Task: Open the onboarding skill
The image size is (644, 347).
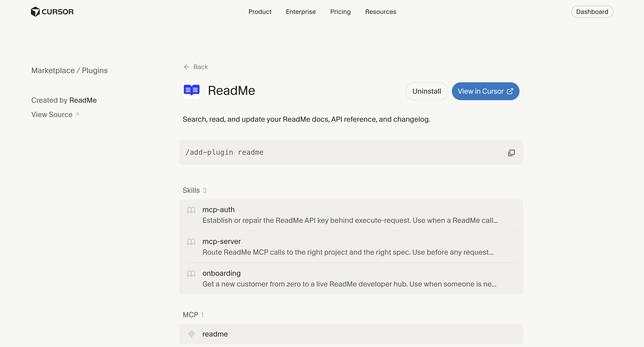Action: (x=351, y=279)
